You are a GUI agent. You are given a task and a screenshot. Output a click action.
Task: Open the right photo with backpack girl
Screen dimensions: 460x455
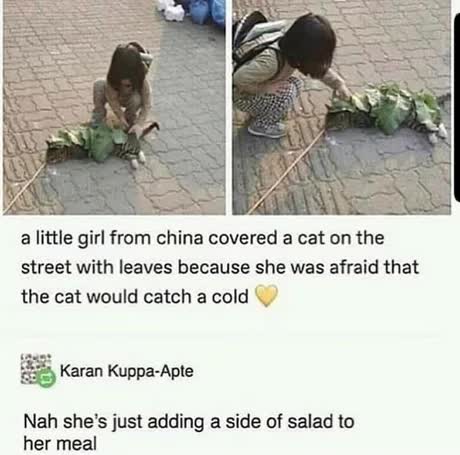(342, 107)
